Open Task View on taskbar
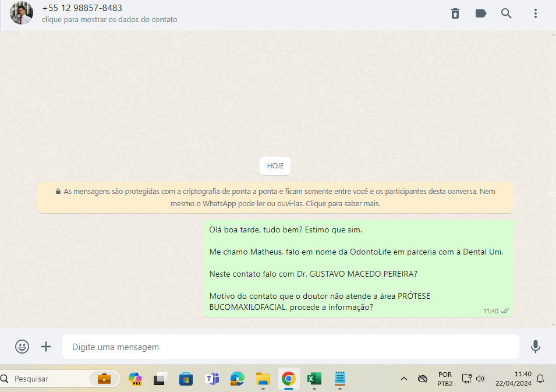 tap(160, 379)
